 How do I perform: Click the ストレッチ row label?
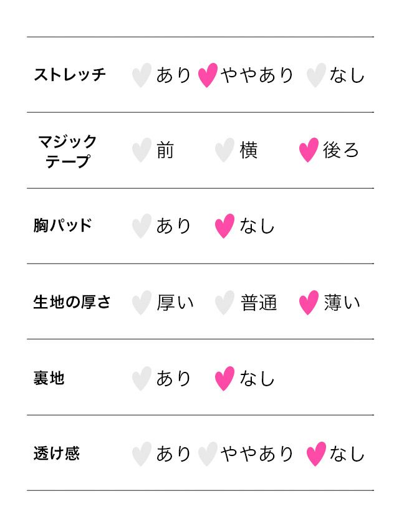point(70,75)
